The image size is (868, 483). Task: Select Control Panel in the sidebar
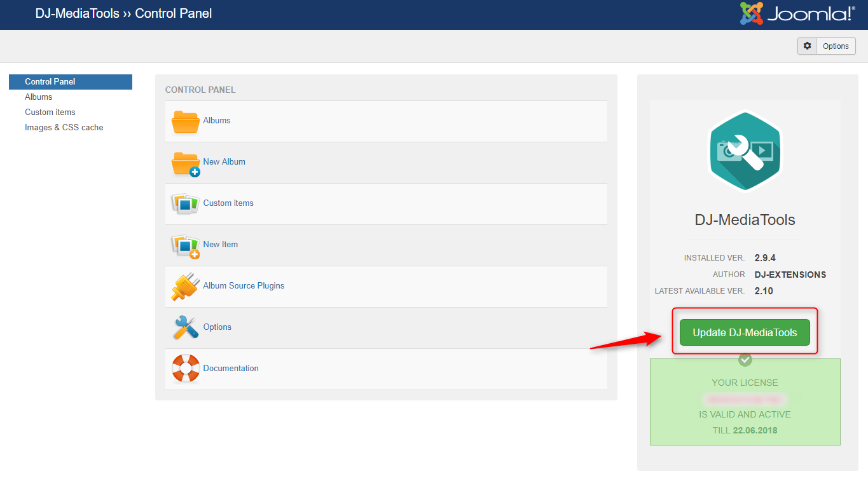click(x=71, y=81)
